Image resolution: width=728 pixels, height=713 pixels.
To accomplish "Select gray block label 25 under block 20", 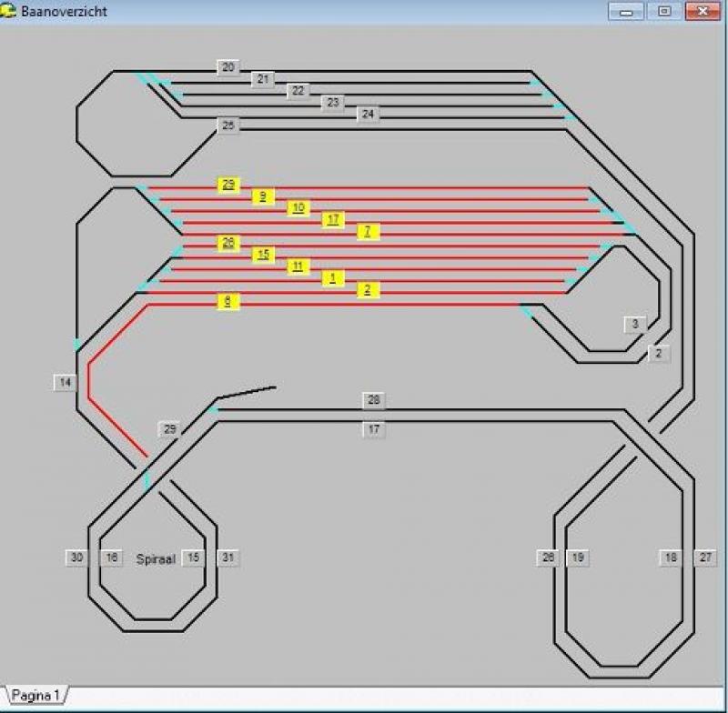I will [x=228, y=126].
